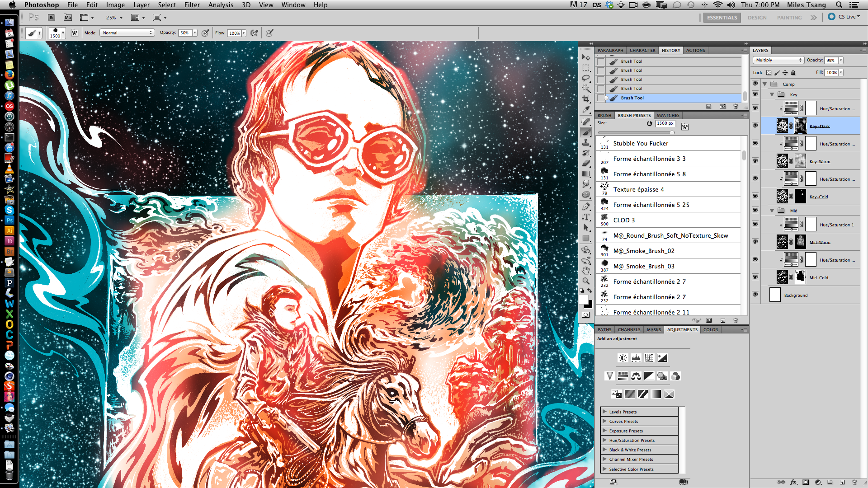Image resolution: width=868 pixels, height=488 pixels.
Task: Add a Curves adjustment
Action: [x=649, y=358]
